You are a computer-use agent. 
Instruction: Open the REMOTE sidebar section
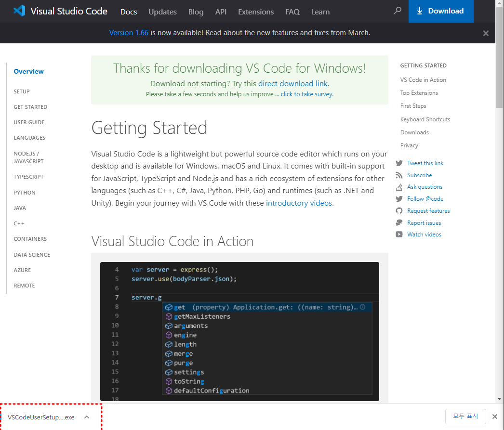24,286
